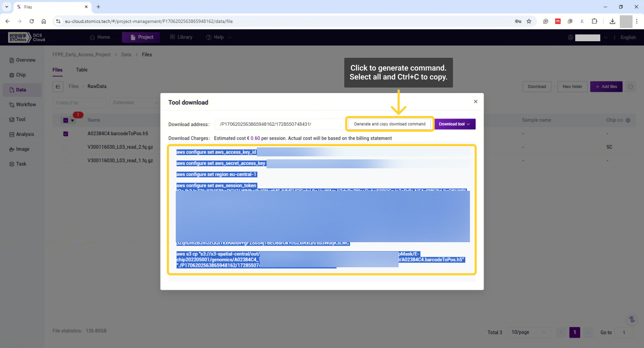
Task: Switch to the Table tab
Action: tap(82, 70)
